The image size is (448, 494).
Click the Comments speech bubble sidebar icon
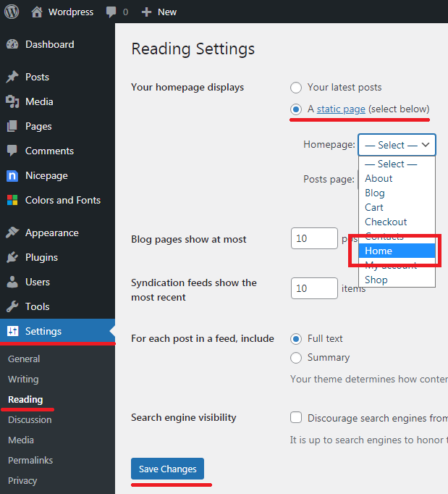pos(12,151)
